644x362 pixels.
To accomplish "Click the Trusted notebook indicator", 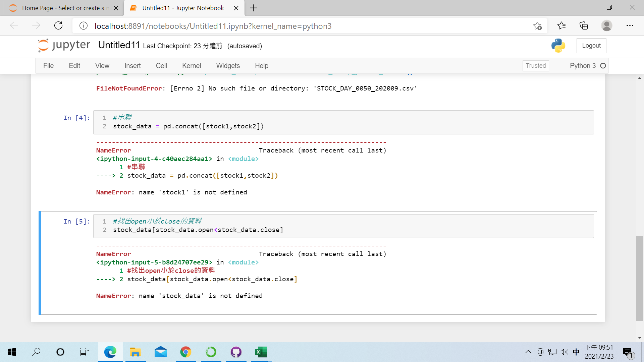I will 536,66.
